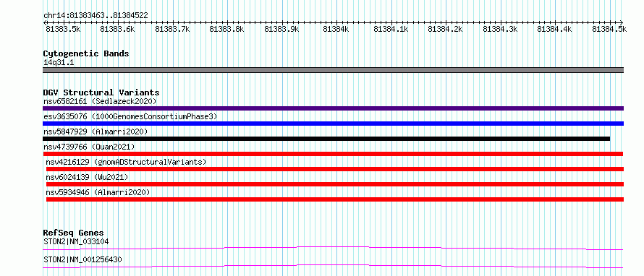Click the 81384.1k ruler tick label

[x=391, y=30]
